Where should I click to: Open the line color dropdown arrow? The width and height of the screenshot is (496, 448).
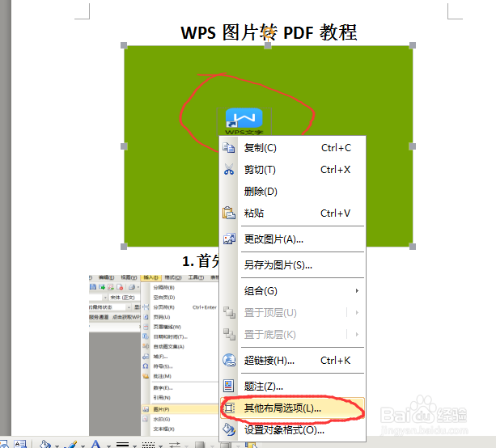(x=83, y=446)
